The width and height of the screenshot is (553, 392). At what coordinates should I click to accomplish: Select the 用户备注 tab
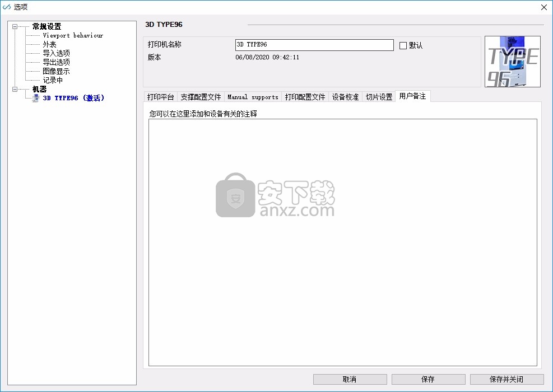pyautogui.click(x=412, y=96)
